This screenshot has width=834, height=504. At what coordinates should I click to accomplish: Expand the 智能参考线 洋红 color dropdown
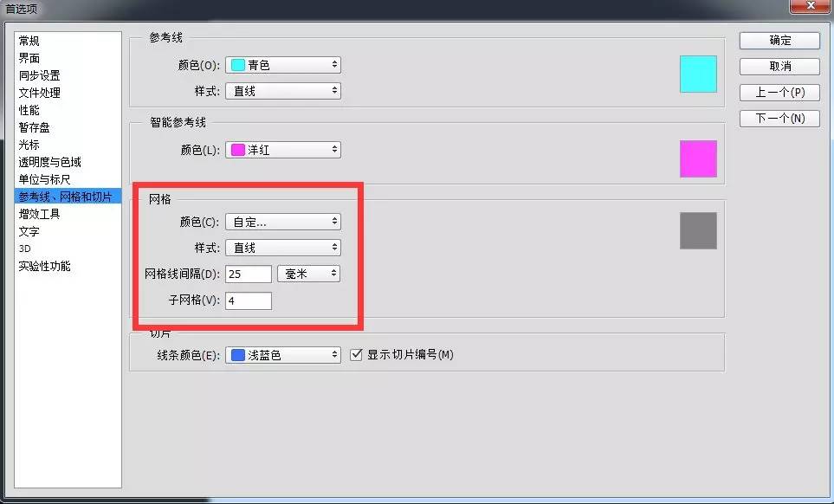click(x=283, y=150)
